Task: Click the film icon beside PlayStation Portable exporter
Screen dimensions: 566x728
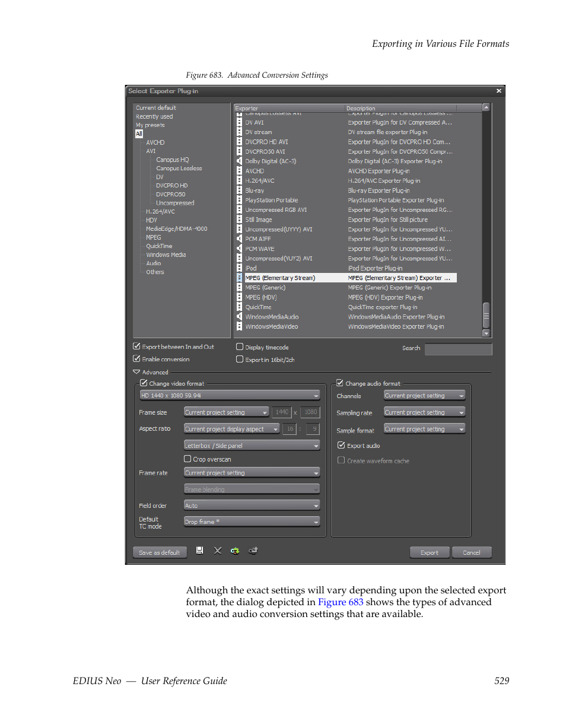Action: (239, 200)
